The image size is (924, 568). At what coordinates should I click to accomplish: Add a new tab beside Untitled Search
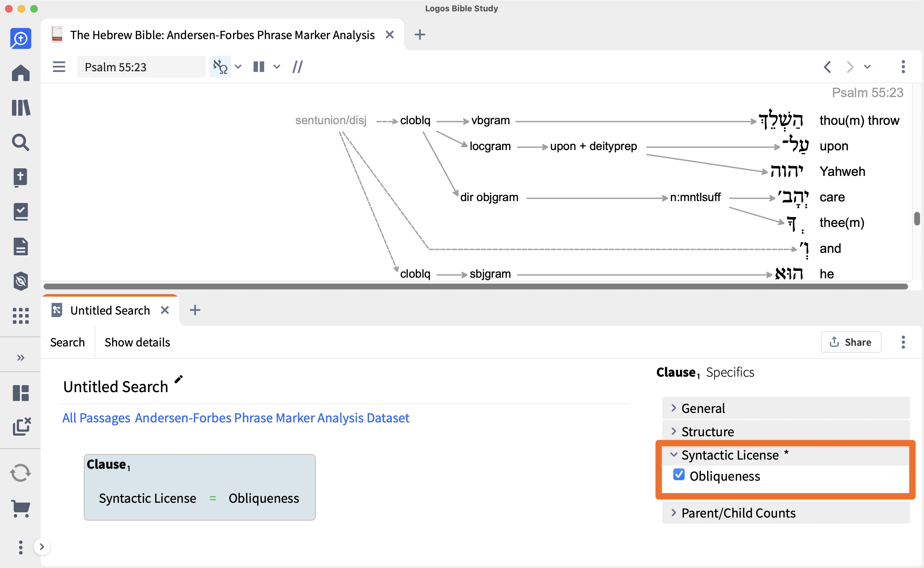coord(195,310)
